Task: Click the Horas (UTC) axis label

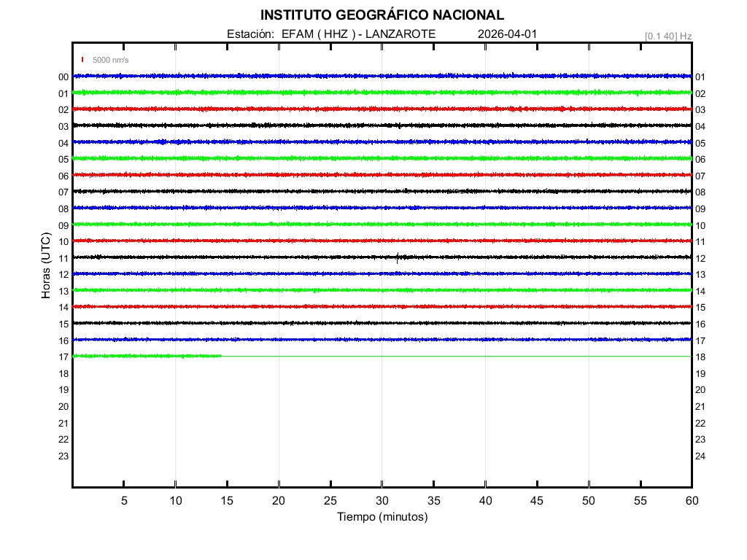Action: (x=46, y=266)
